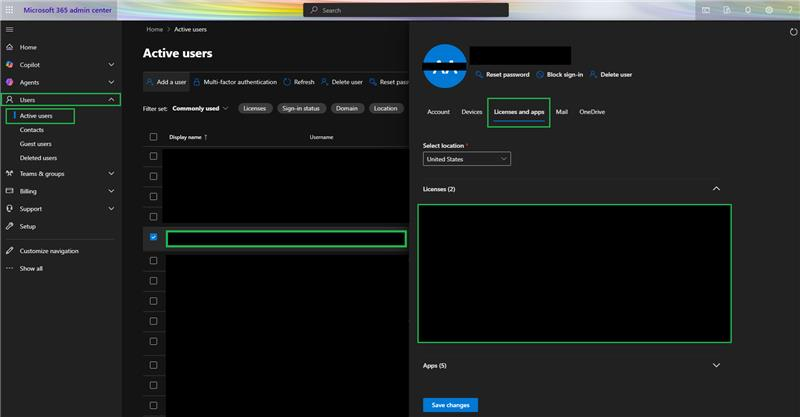Sort by the Display name column header
Image resolution: width=800 pixels, height=417 pixels.
[x=188, y=137]
